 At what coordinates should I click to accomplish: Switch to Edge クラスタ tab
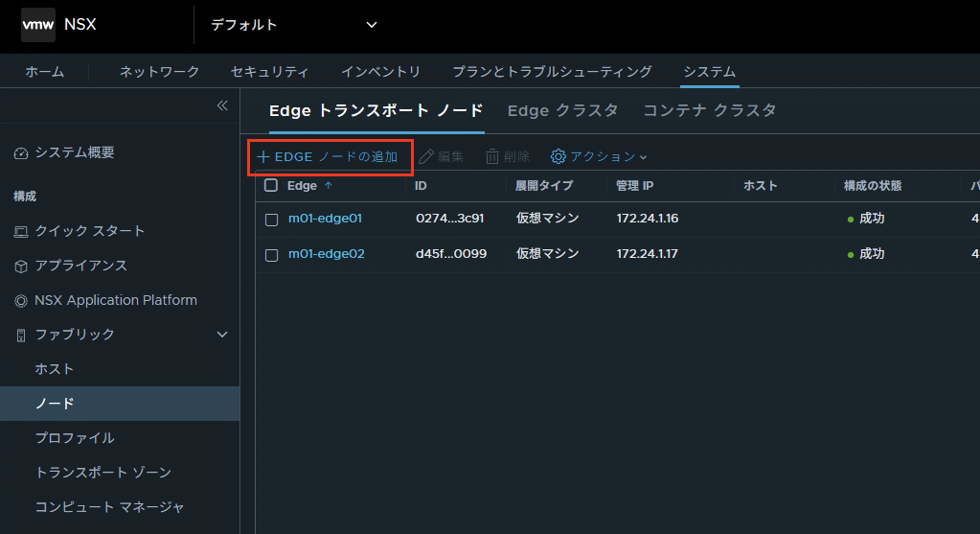coord(562,110)
